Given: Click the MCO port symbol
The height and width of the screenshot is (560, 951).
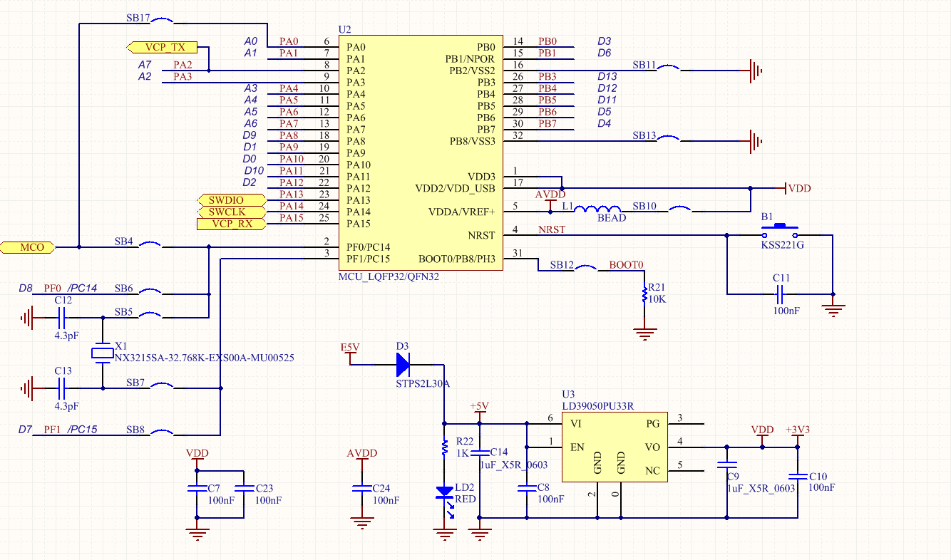Looking at the screenshot, I should coord(27,247).
